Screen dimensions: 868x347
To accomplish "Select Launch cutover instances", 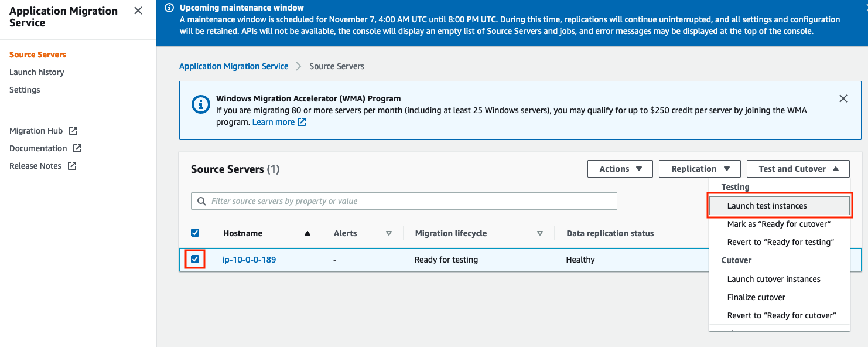I will (x=779, y=279).
